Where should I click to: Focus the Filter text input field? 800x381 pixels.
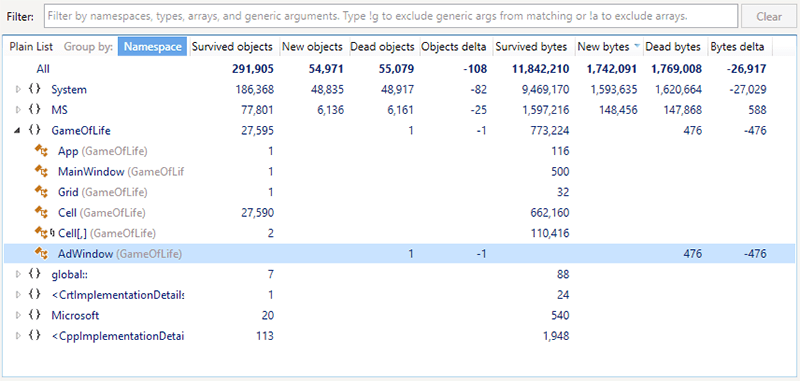pyautogui.click(x=391, y=16)
